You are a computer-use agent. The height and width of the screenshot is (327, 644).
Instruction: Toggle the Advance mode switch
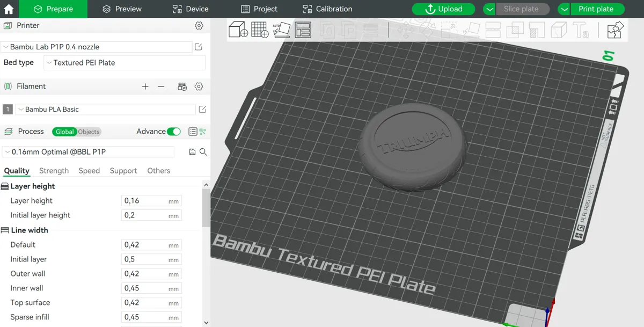point(173,132)
